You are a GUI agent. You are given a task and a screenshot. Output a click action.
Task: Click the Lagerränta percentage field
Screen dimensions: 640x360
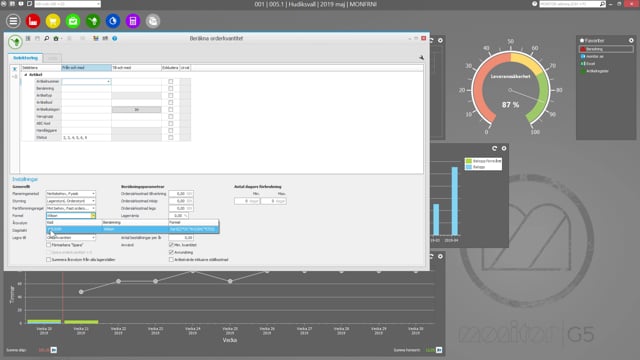pos(178,216)
